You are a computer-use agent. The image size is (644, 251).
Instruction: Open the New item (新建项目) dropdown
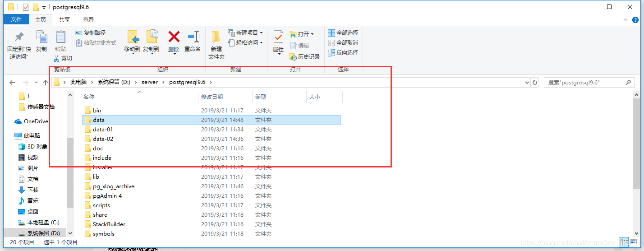point(245,33)
